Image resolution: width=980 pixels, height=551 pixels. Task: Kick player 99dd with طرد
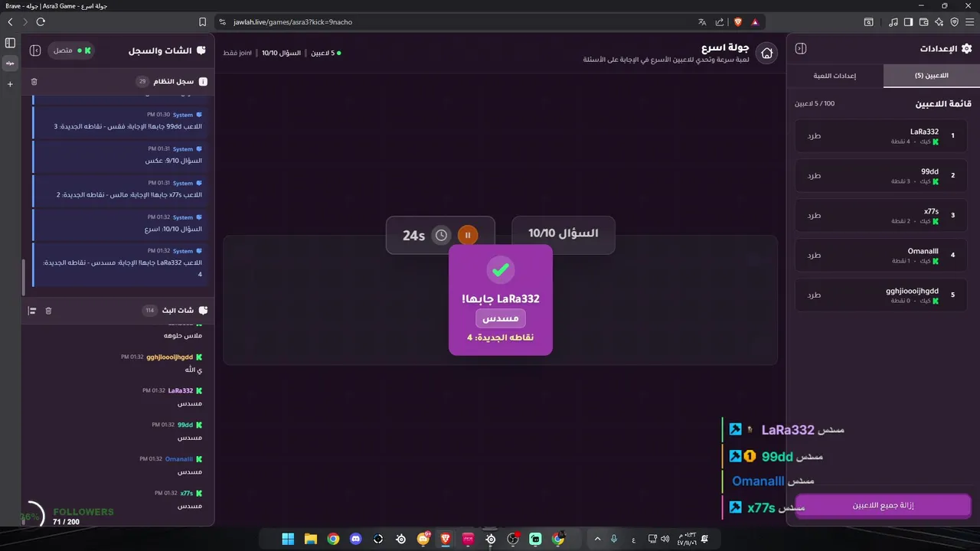pos(814,175)
